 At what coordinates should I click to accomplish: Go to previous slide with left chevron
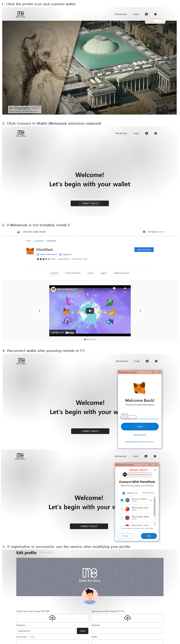(39, 311)
